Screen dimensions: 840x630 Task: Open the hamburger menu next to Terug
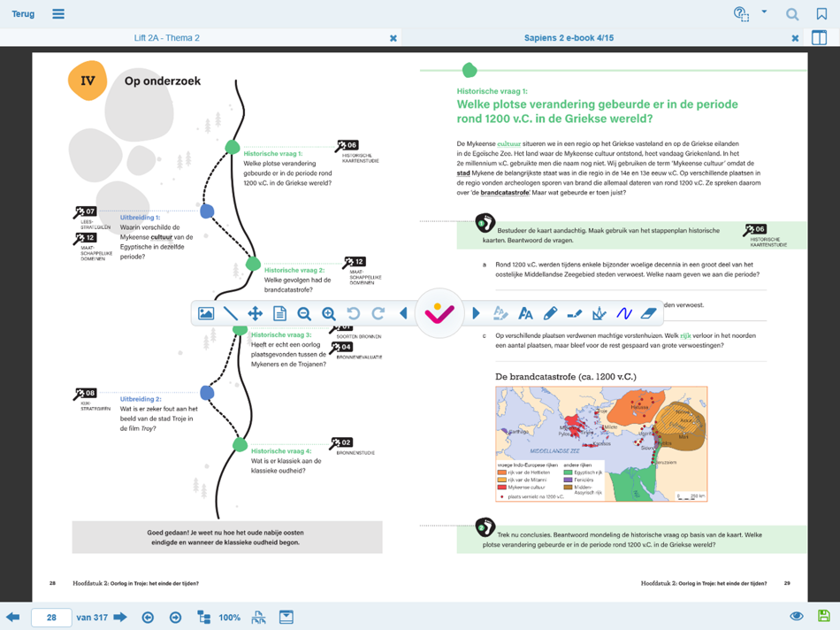[x=58, y=14]
